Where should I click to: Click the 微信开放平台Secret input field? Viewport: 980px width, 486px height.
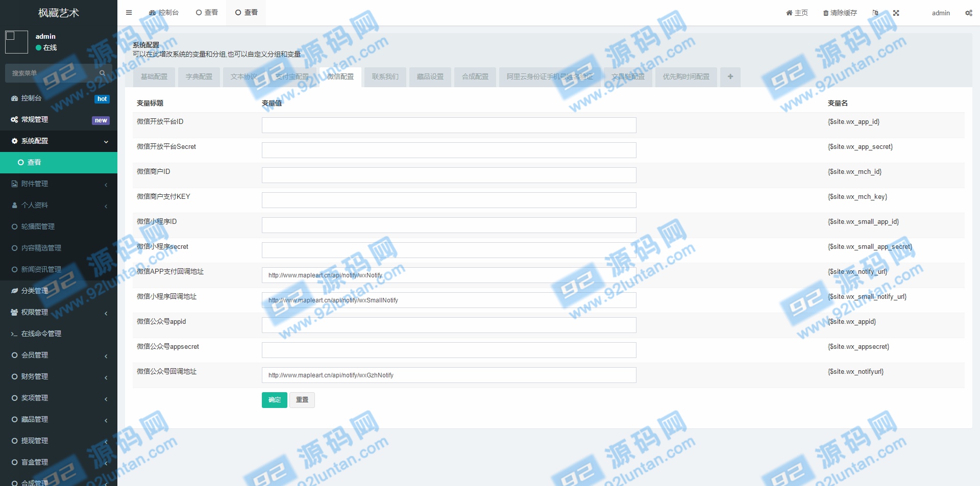click(x=449, y=150)
